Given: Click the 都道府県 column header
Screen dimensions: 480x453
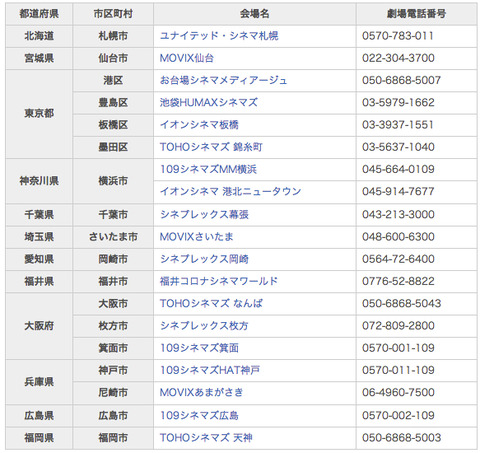Looking at the screenshot, I should pos(39,14).
